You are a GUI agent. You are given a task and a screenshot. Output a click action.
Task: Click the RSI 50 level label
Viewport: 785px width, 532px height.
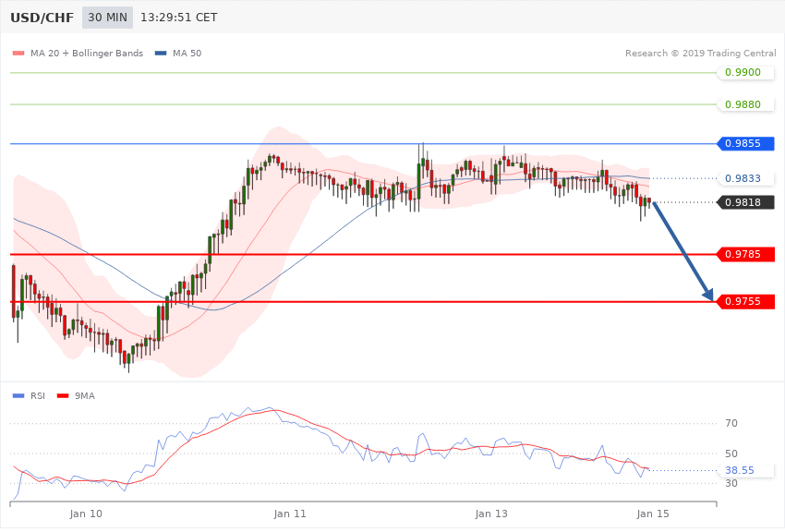pos(731,453)
